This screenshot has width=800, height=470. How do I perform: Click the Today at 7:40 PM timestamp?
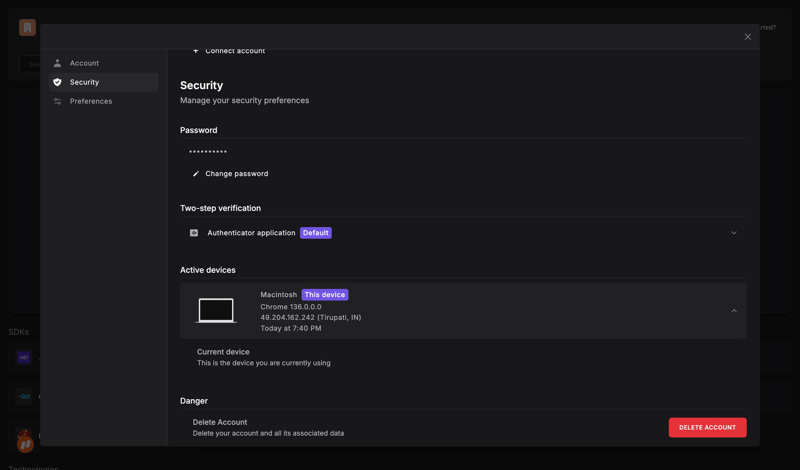291,328
